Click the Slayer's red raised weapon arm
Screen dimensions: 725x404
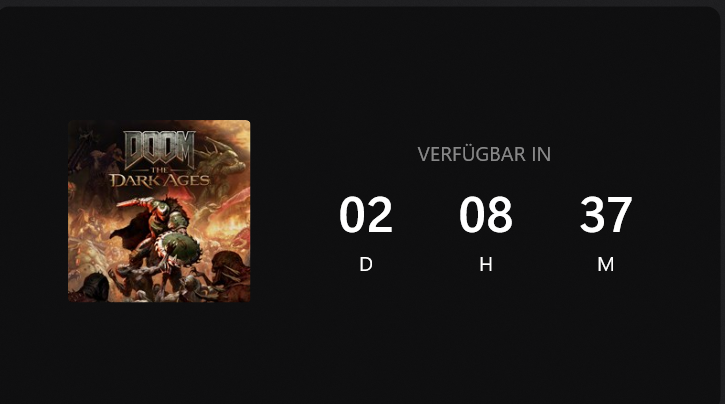135,203
